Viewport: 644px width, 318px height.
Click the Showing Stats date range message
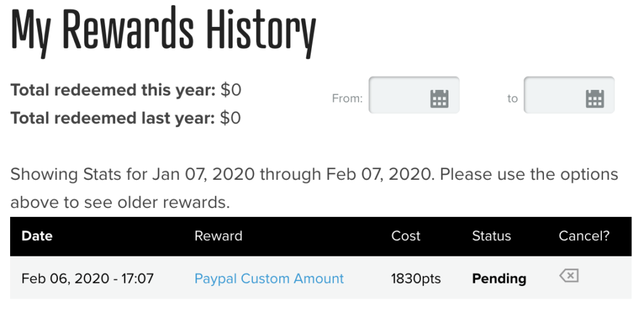[x=314, y=189]
